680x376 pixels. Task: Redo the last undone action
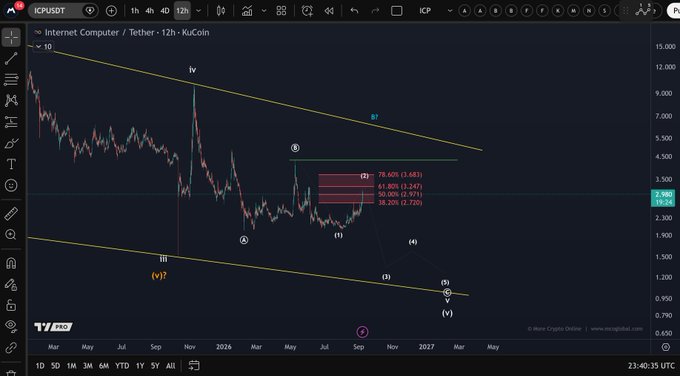pyautogui.click(x=375, y=11)
